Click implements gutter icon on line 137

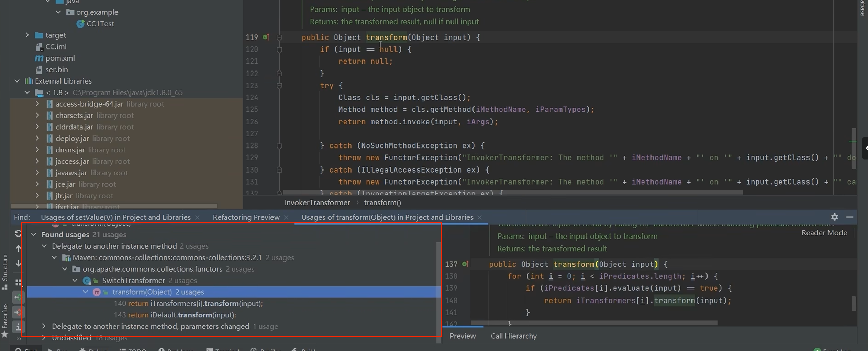465,264
